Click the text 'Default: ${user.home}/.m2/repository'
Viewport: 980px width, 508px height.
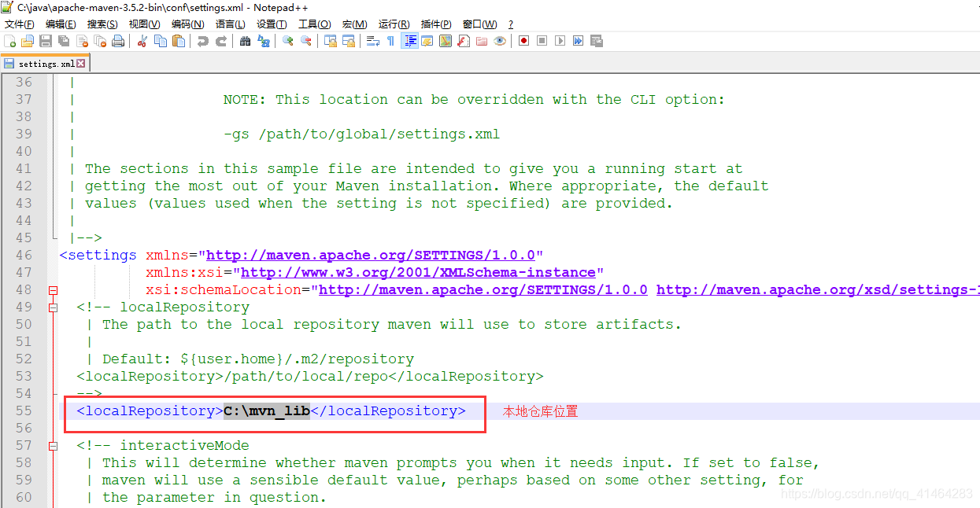pos(258,359)
